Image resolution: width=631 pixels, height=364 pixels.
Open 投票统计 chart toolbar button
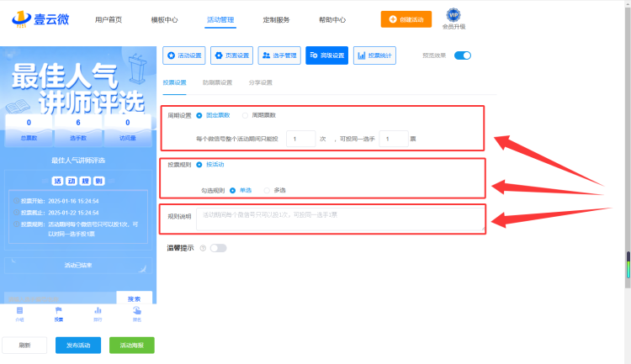point(374,55)
